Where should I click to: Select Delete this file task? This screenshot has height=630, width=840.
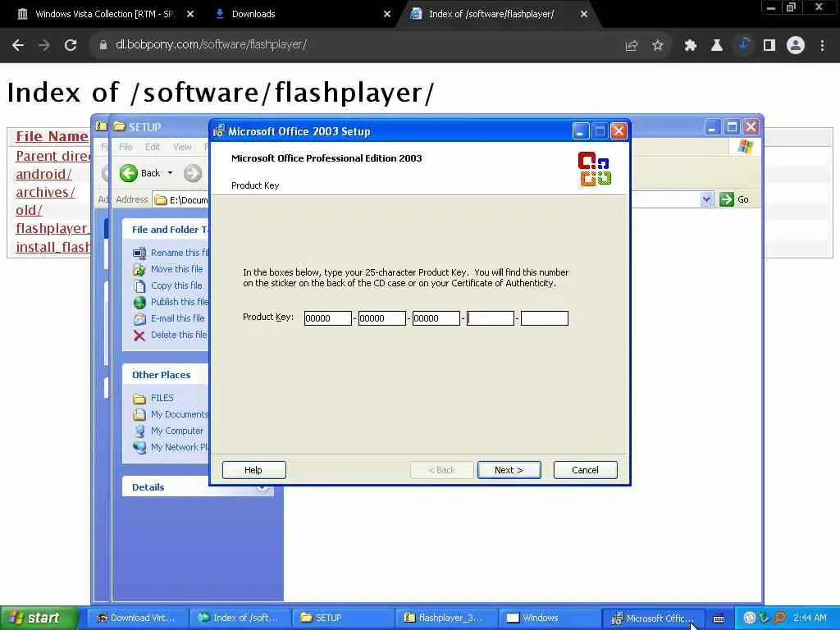click(x=179, y=335)
